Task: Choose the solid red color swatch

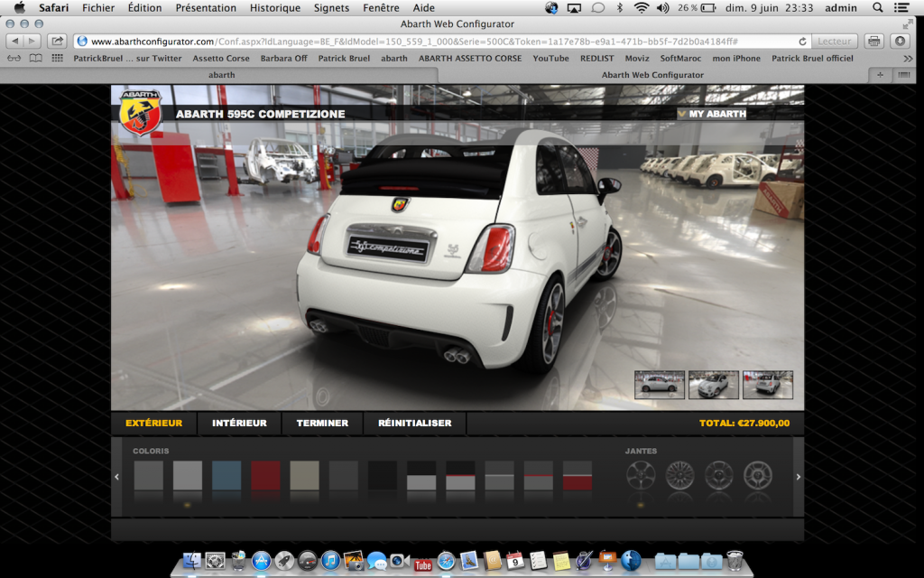Action: (x=266, y=475)
